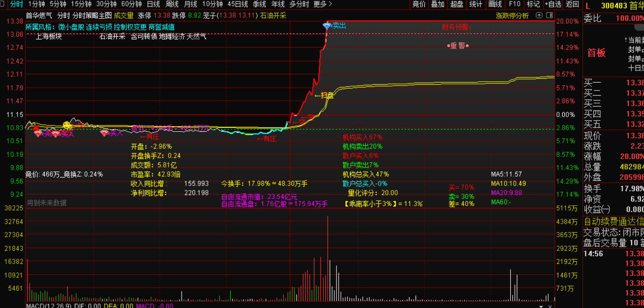Image resolution: width=644 pixels, height=308 pixels.
Task: Select the 5分钟 timeframe tab
Action: pyautogui.click(x=58, y=4)
